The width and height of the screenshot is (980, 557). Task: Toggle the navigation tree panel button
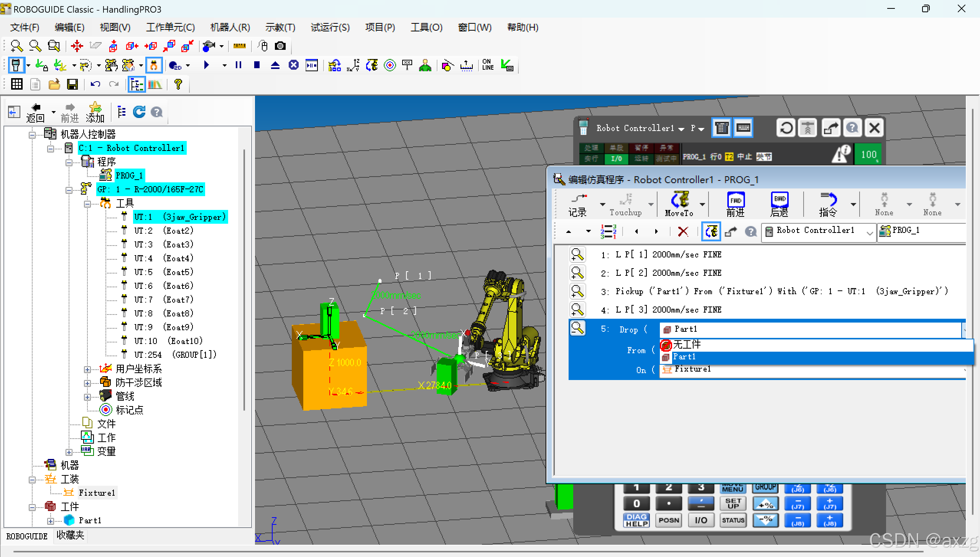(137, 84)
